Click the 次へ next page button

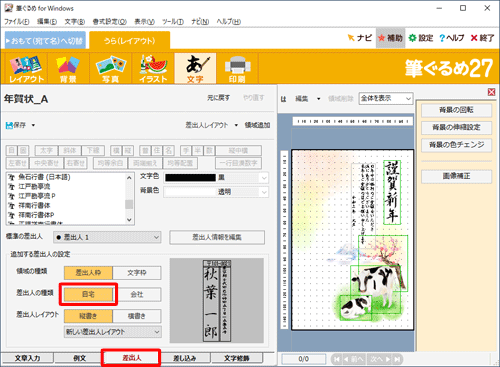(x=380, y=359)
